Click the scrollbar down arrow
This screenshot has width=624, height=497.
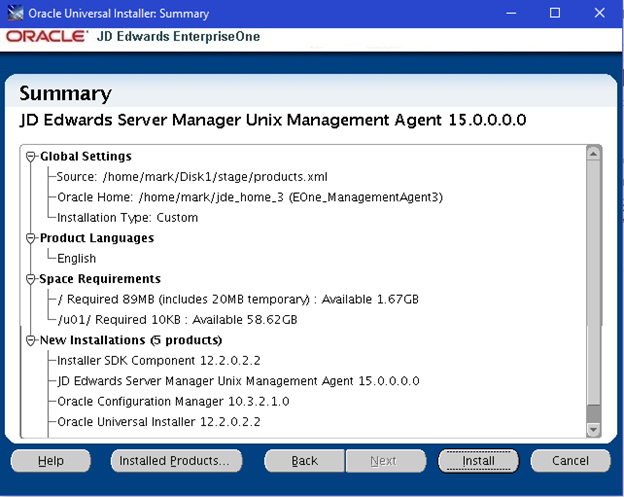(593, 430)
